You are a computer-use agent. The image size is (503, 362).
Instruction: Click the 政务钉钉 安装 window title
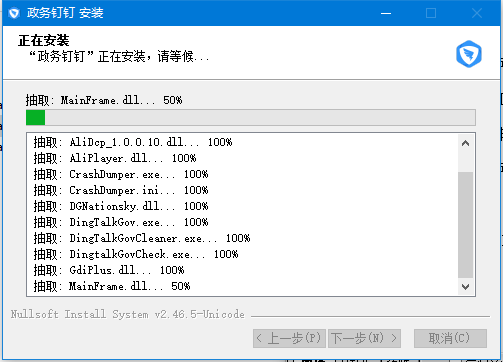pyautogui.click(x=65, y=13)
